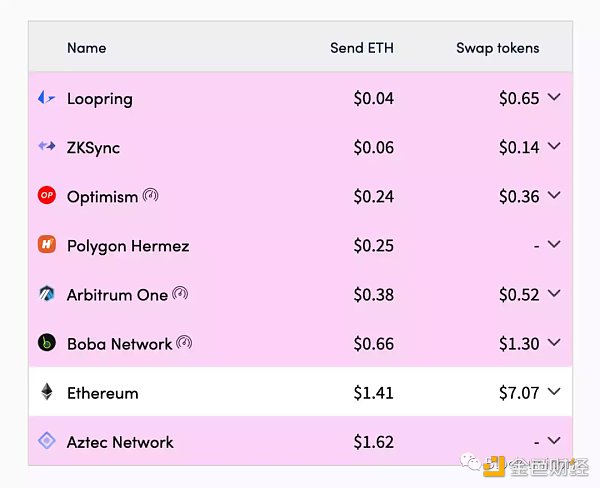Click the Arbitrum One logo icon
600x488 pixels.
[x=46, y=294]
